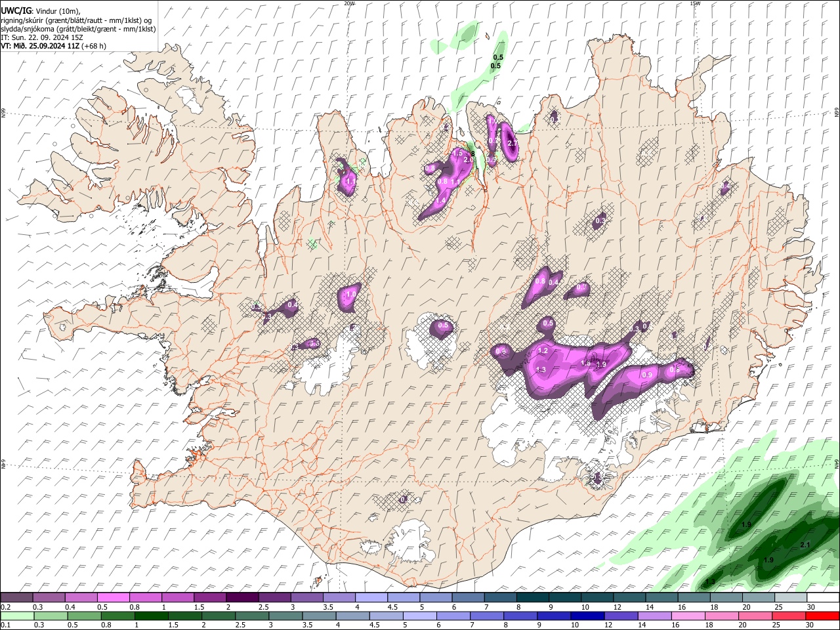Click the snow scale swatch between 6 and 7
This screenshot has height=630, width=840.
(467, 597)
